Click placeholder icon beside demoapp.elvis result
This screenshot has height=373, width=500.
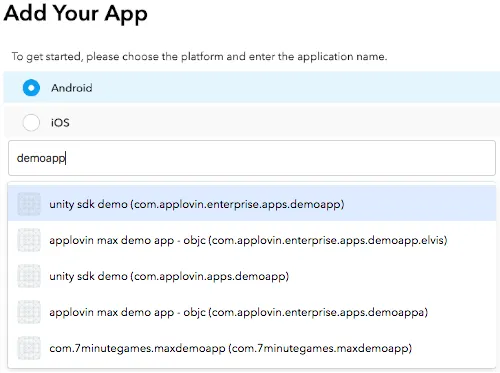pyautogui.click(x=29, y=240)
